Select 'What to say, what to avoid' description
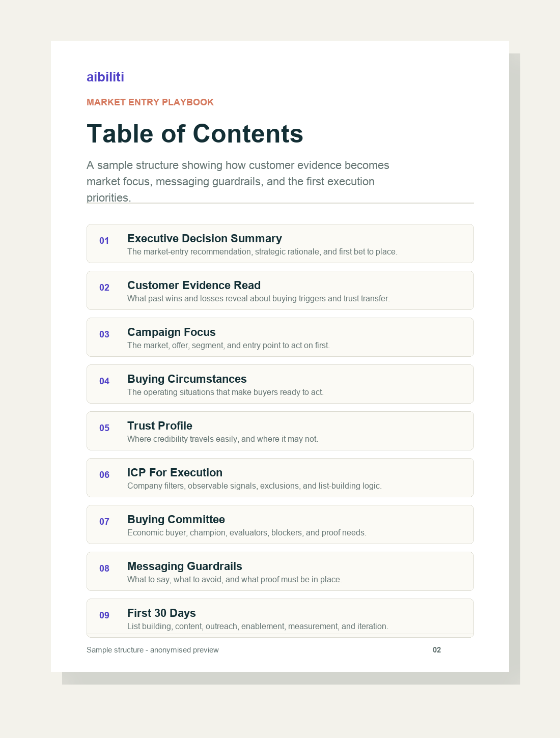Viewport: 560px width, 738px height. pyautogui.click(x=235, y=580)
